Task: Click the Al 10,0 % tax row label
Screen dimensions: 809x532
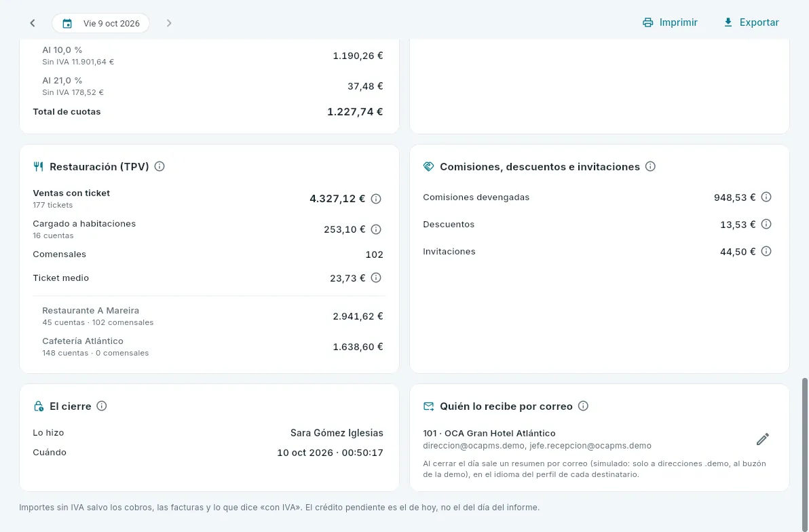Action: coord(62,50)
